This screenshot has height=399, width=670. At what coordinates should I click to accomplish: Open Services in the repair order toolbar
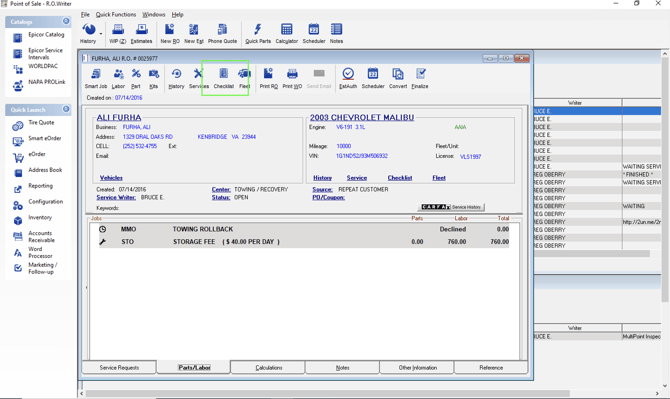click(x=199, y=79)
